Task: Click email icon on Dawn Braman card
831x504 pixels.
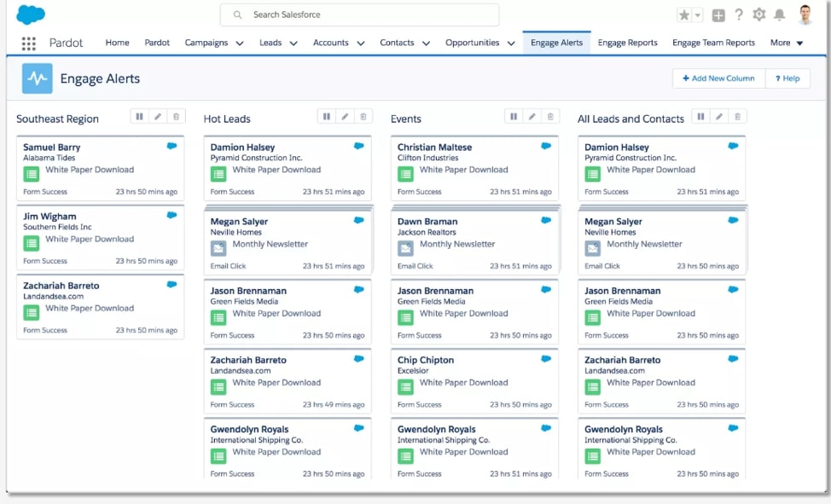Action: [405, 248]
